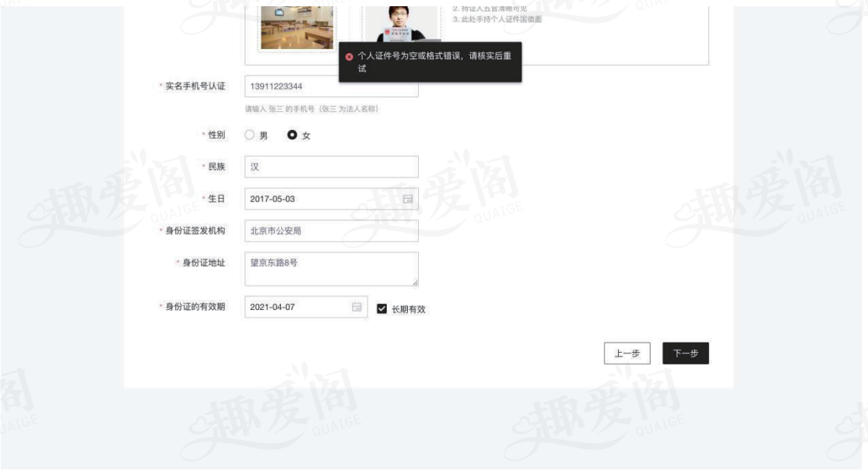Click the 身份证签发机构 input field
The image size is (868, 475).
pos(331,230)
